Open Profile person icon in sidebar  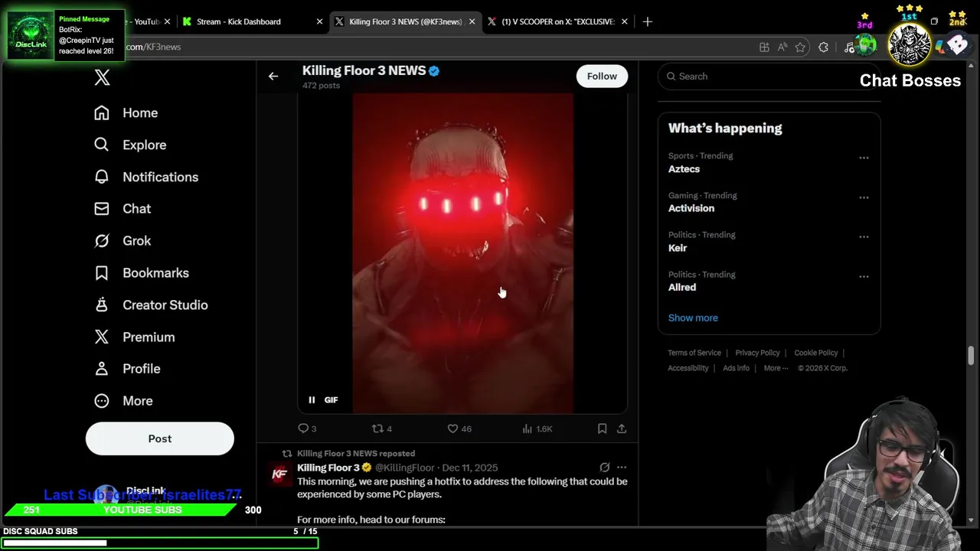point(102,368)
